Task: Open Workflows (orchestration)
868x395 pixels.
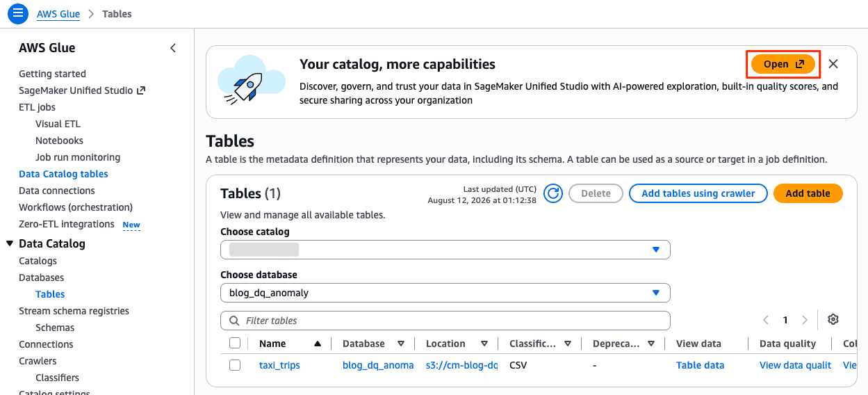Action: click(76, 207)
